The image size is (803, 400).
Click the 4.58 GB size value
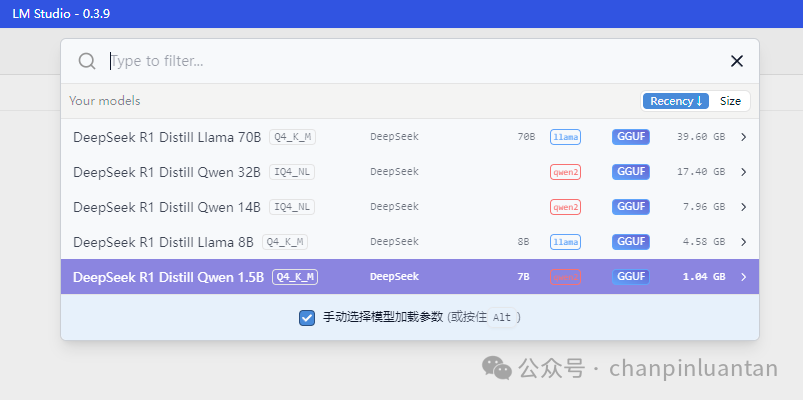pyautogui.click(x=704, y=242)
